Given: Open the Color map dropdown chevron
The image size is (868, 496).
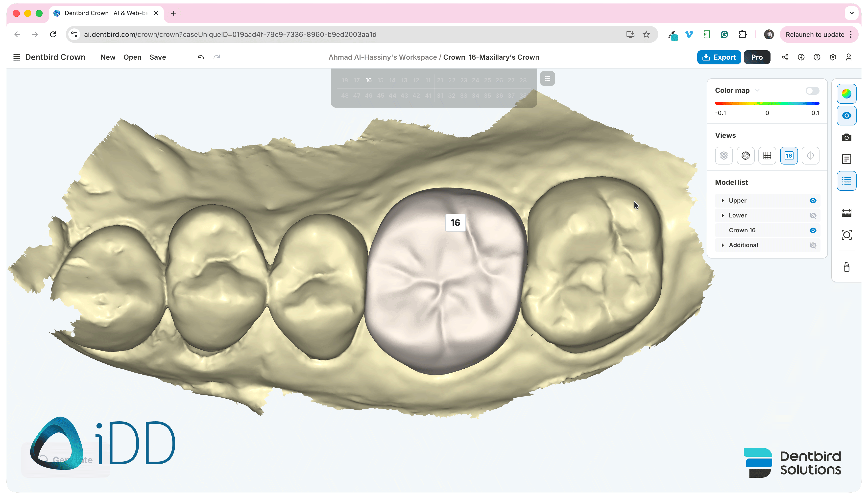Looking at the screenshot, I should (x=757, y=91).
